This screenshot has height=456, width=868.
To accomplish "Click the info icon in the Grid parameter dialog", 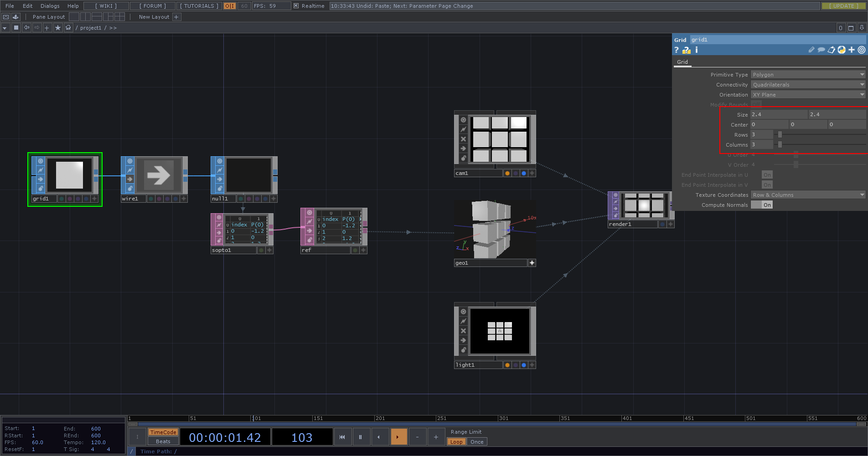I will (696, 50).
